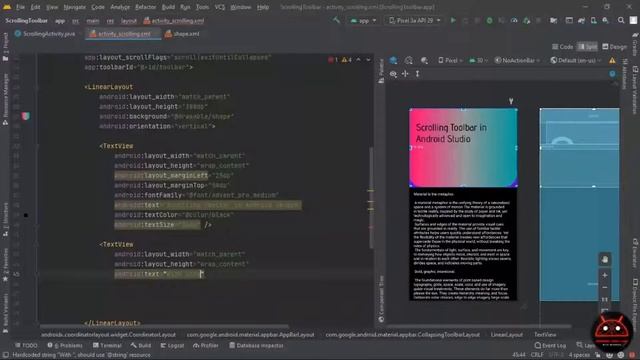Click the view options eye icon
This screenshot has width=640, height=360.
(393, 74)
